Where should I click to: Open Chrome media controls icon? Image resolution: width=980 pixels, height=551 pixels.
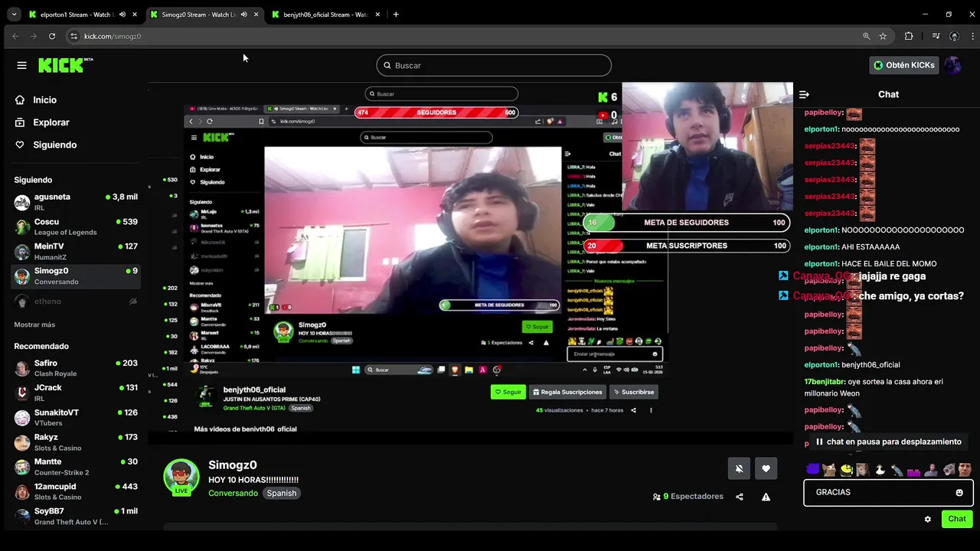point(936,36)
